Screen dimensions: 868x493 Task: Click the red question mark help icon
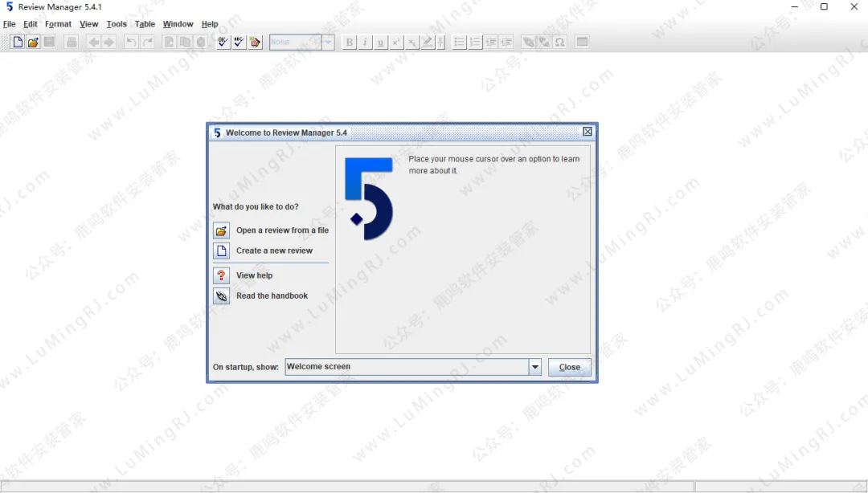222,275
